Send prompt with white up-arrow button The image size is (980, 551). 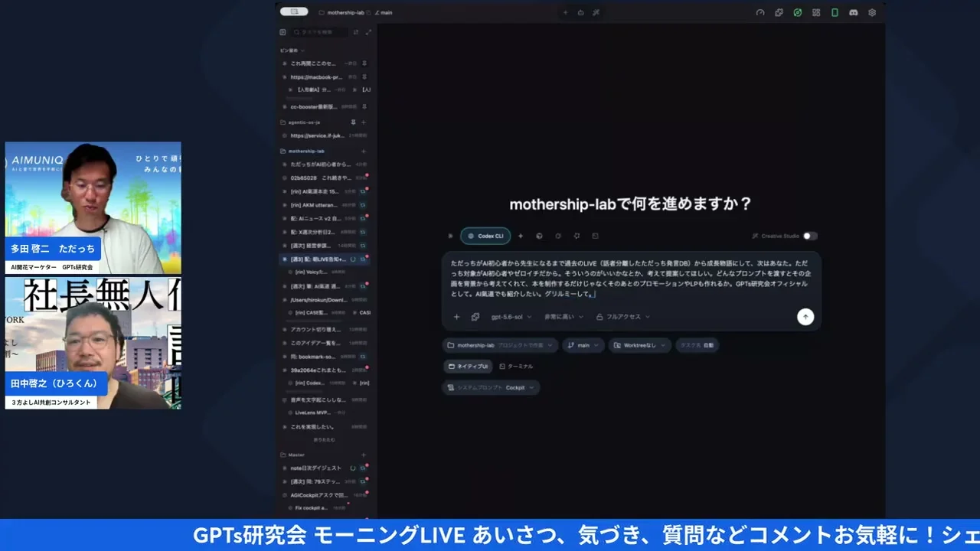(805, 317)
